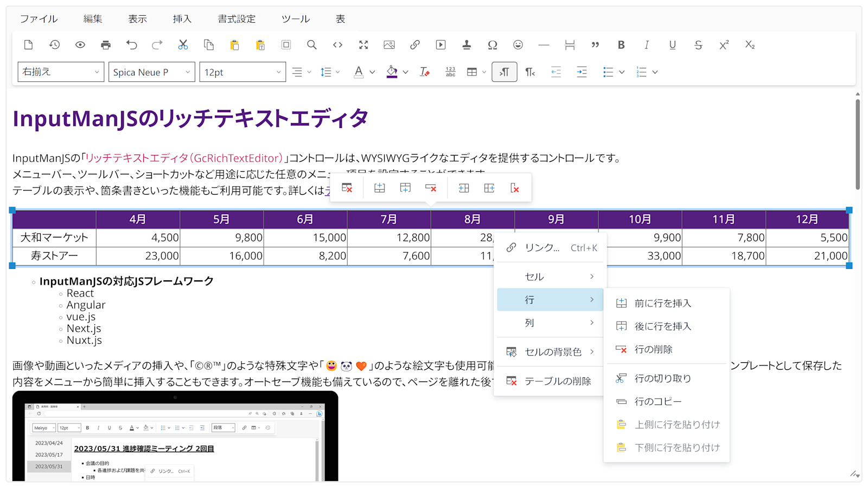The image size is (868, 488).
Task: Choose 前に行を挿入 from row submenu
Action: coord(666,303)
